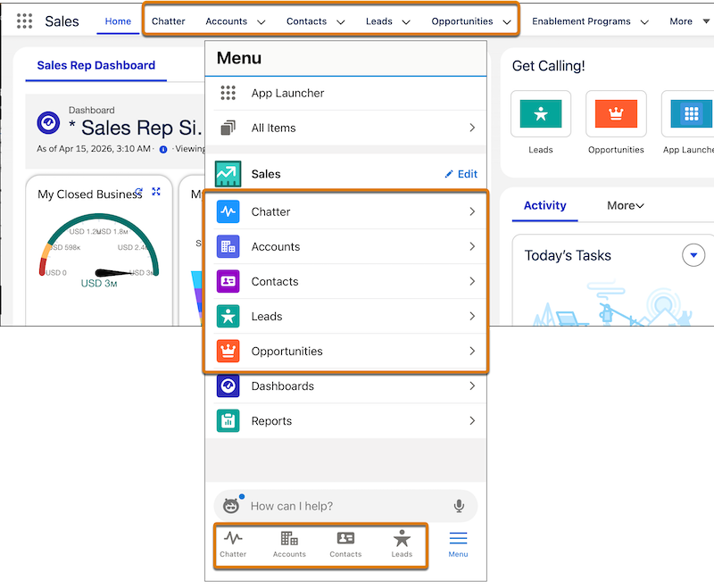This screenshot has height=588, width=714.
Task: Select Chatter in the top navigation bar
Action: pos(169,21)
